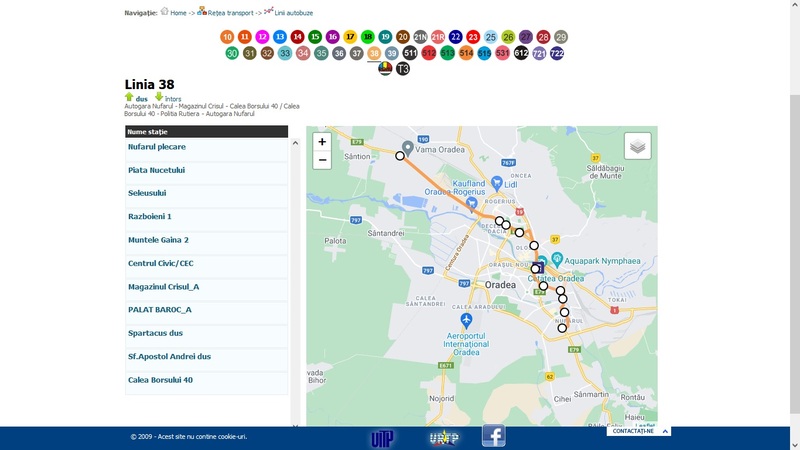Screen dimensions: 800x450
Task: Select Muntele Gaina 2 station
Action: click(158, 240)
